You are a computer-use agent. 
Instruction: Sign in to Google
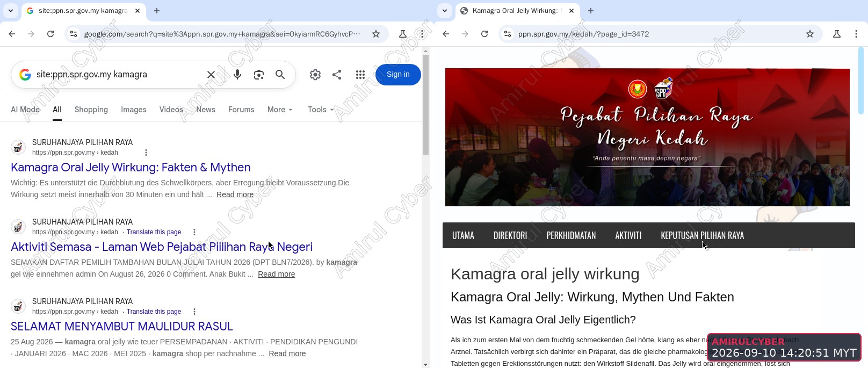pos(398,75)
